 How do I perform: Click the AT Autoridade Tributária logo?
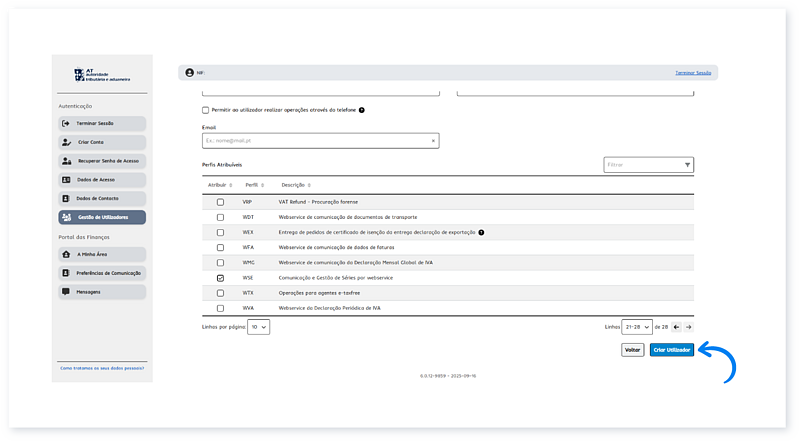(x=102, y=75)
